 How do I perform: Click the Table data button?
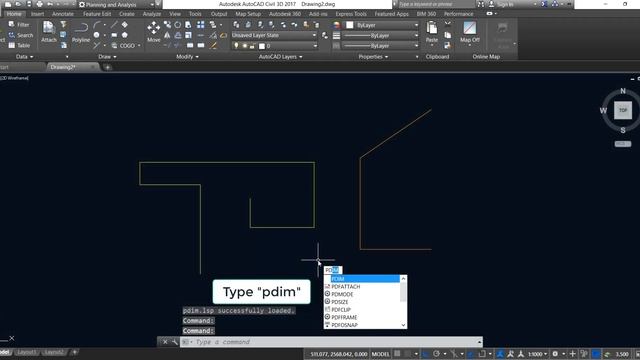point(19,45)
